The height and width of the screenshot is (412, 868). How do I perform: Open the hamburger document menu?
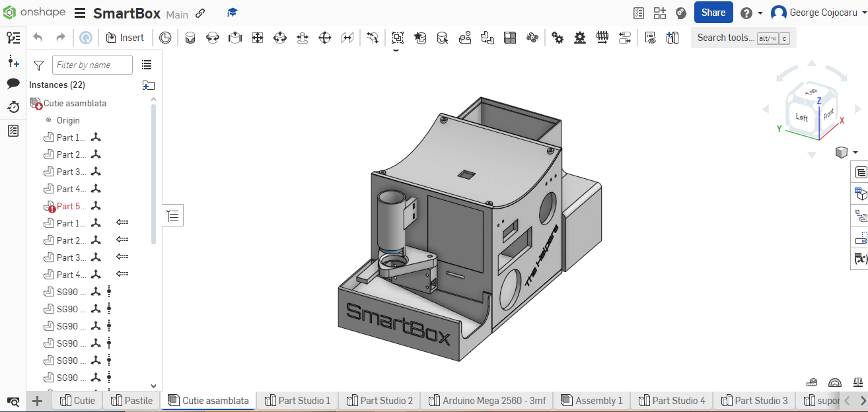pyautogui.click(x=80, y=13)
